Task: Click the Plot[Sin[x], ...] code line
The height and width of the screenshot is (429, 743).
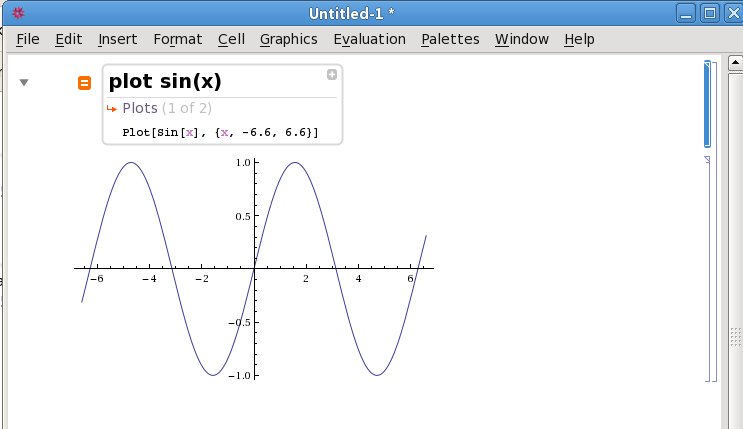Action: [220, 132]
